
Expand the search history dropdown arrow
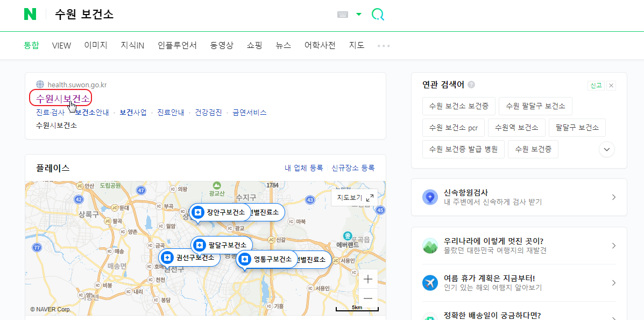pyautogui.click(x=359, y=15)
